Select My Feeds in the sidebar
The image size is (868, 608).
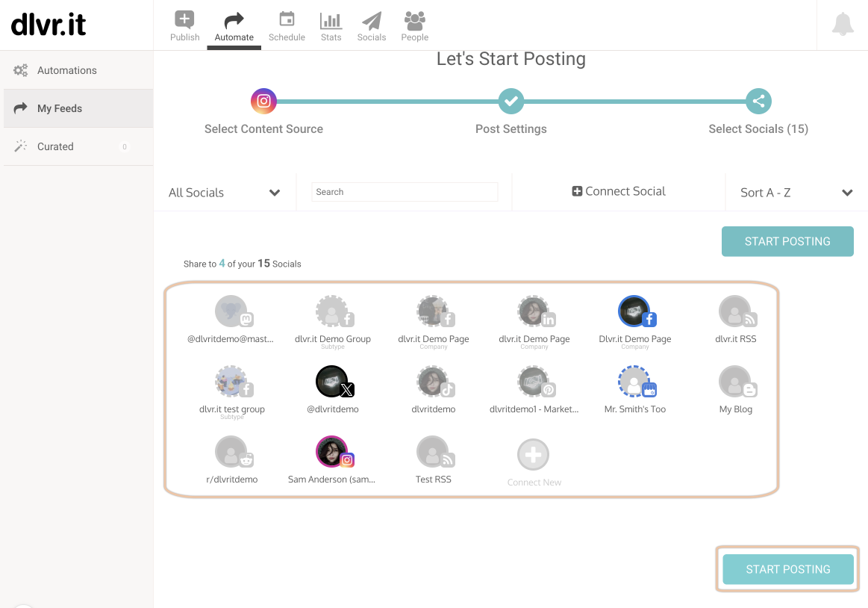78,108
